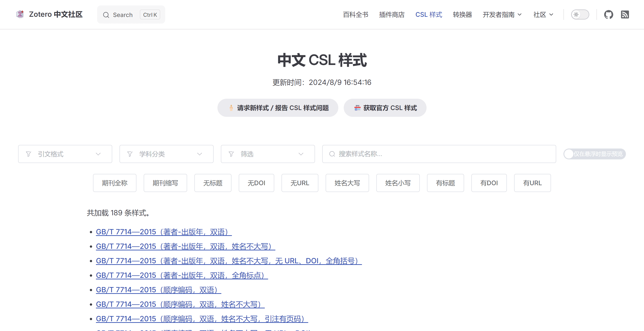Open the GitHub repository icon
The image size is (644, 331).
608,14
